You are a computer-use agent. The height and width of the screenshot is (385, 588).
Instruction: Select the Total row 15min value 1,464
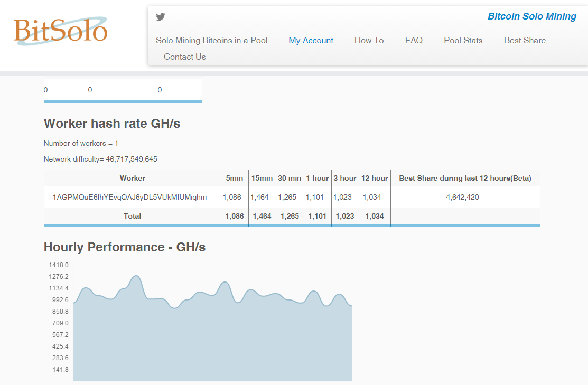pos(262,217)
